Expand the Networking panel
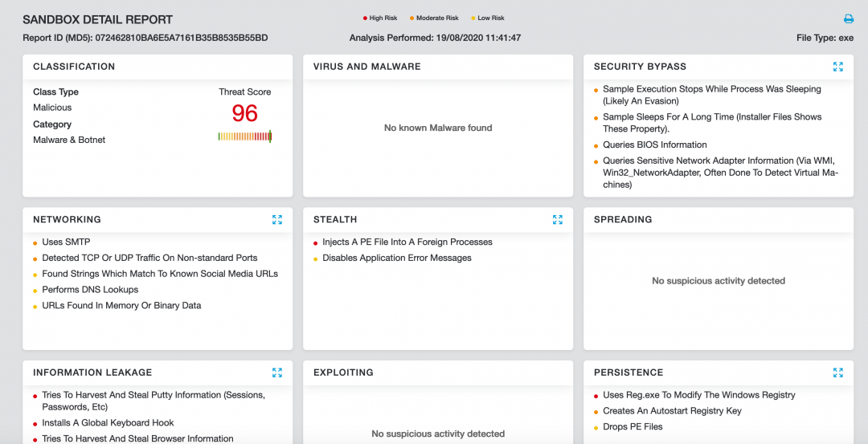Screen dimensions: 868x444 [x=277, y=219]
